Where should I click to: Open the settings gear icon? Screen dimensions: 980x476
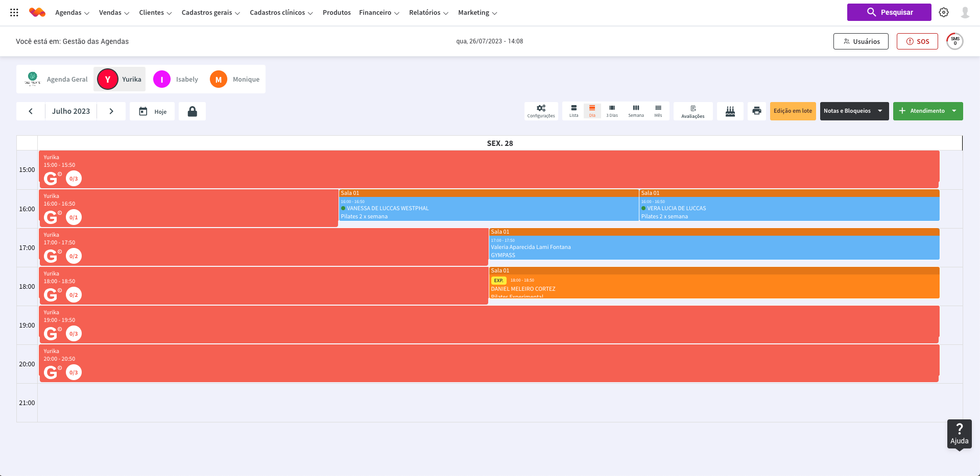click(x=944, y=12)
